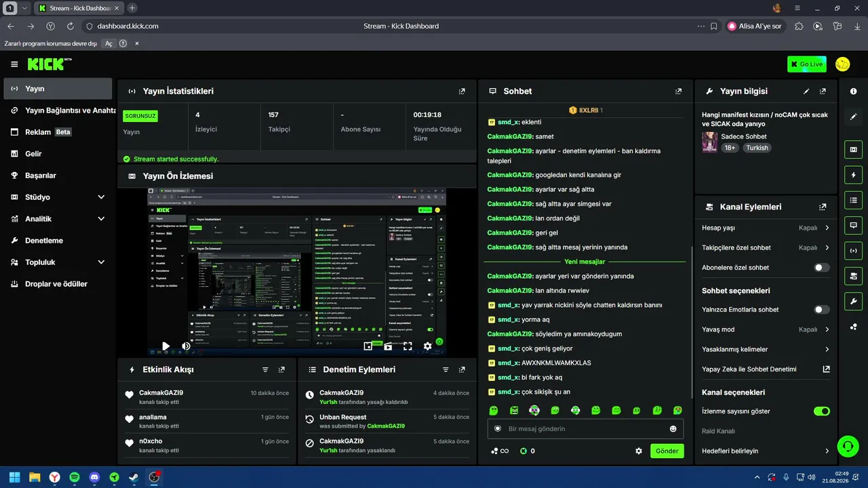Open Droplar ve ödüller page
Screen dimensions: 868x488
pyautogui.click(x=58, y=284)
